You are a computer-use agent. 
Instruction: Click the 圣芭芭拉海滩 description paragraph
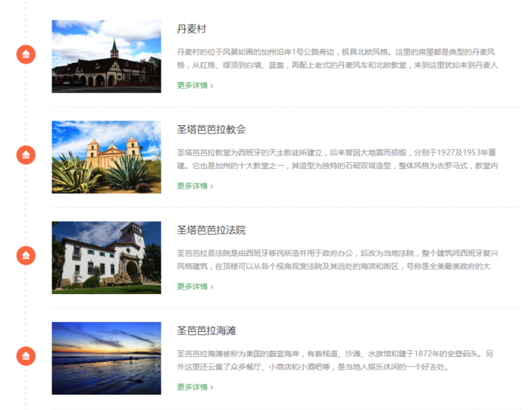point(335,360)
